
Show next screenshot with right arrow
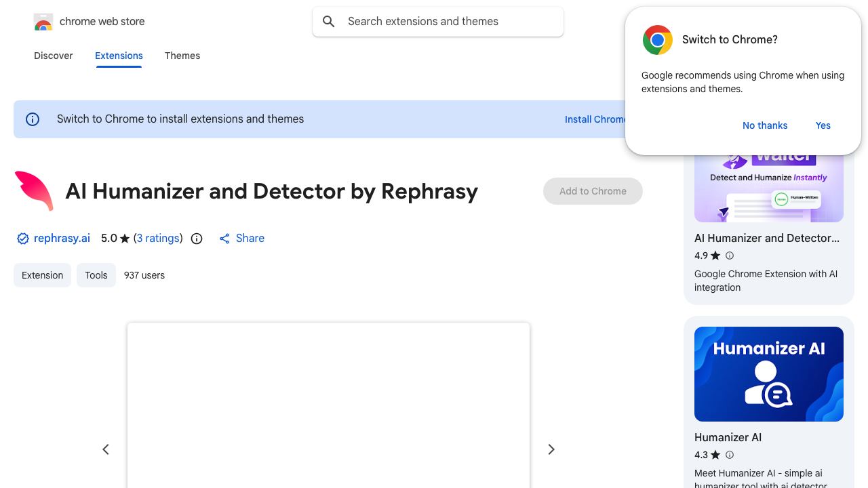pos(551,449)
